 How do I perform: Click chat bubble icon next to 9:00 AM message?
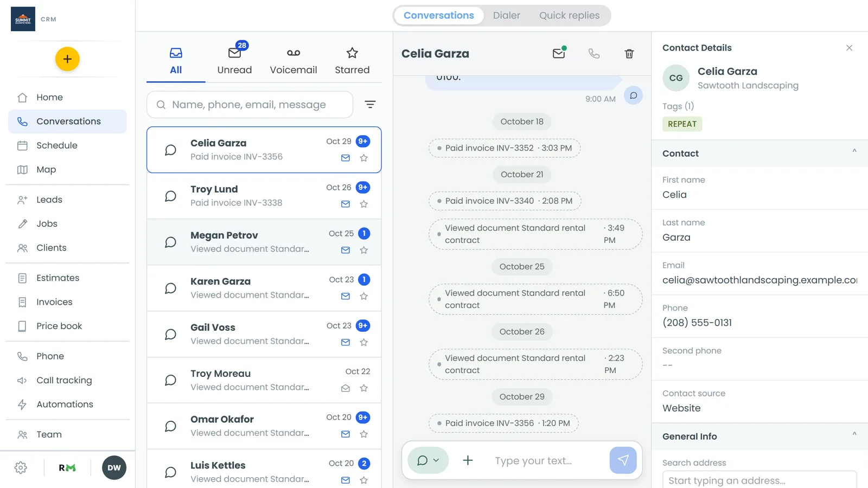coord(633,95)
